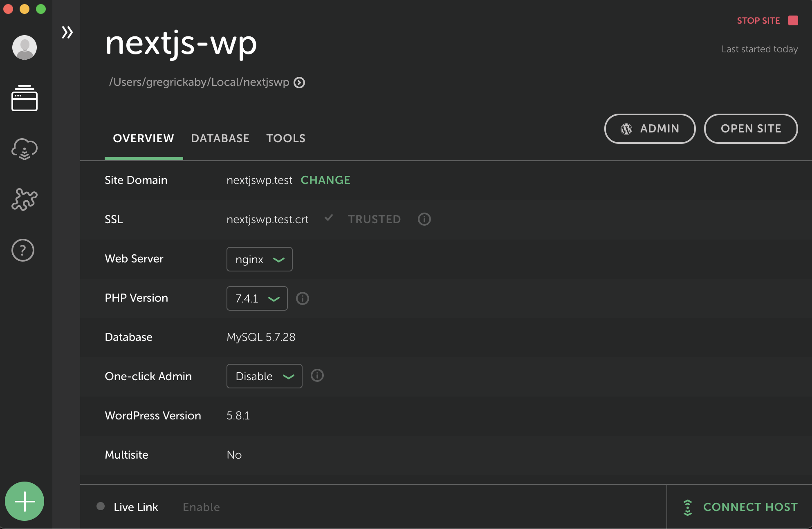The image size is (812, 529).
Task: Enable the Live Link
Action: pyautogui.click(x=201, y=507)
